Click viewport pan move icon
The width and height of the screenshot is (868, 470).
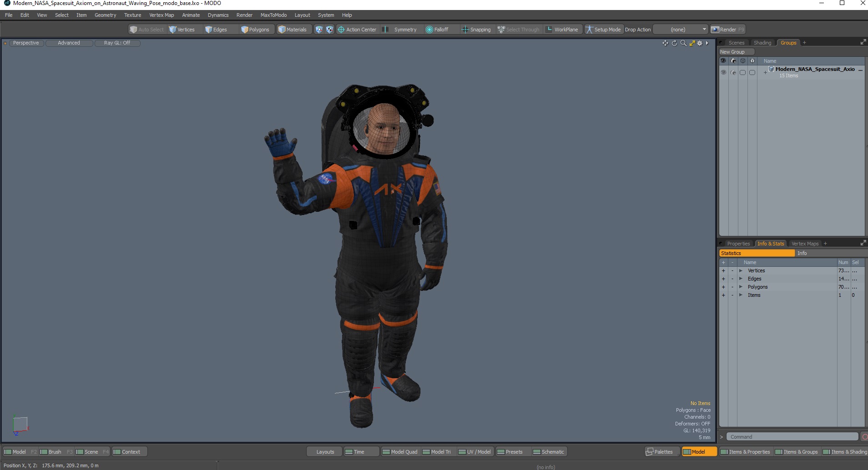tap(665, 43)
